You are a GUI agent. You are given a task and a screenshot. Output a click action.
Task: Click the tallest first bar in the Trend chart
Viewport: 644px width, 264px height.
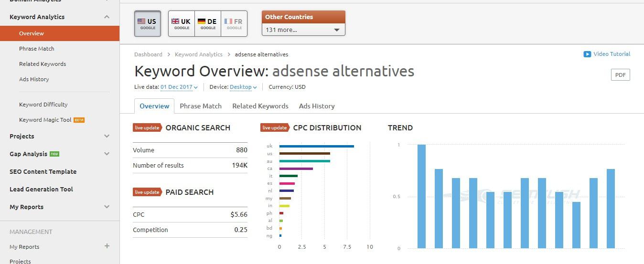click(421, 196)
